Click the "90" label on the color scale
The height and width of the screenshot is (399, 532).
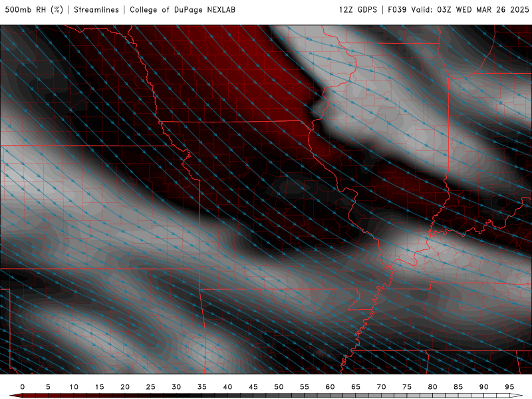[x=483, y=387]
